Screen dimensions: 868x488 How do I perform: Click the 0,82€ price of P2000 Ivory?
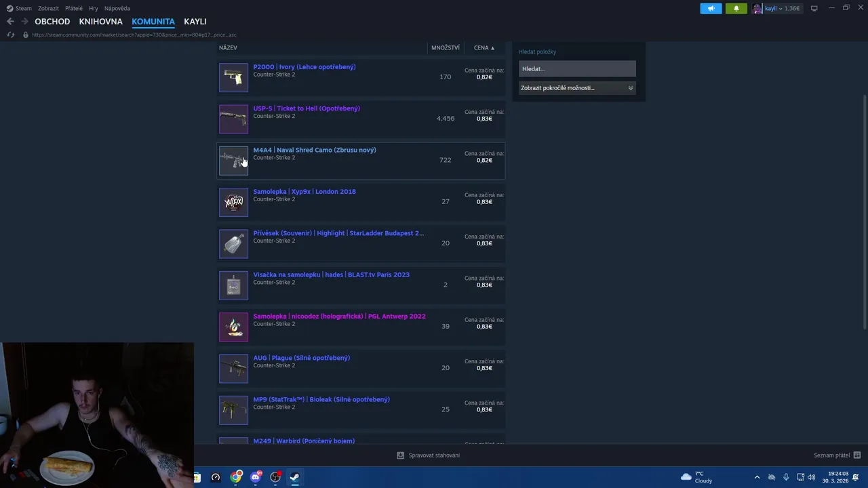click(x=484, y=77)
